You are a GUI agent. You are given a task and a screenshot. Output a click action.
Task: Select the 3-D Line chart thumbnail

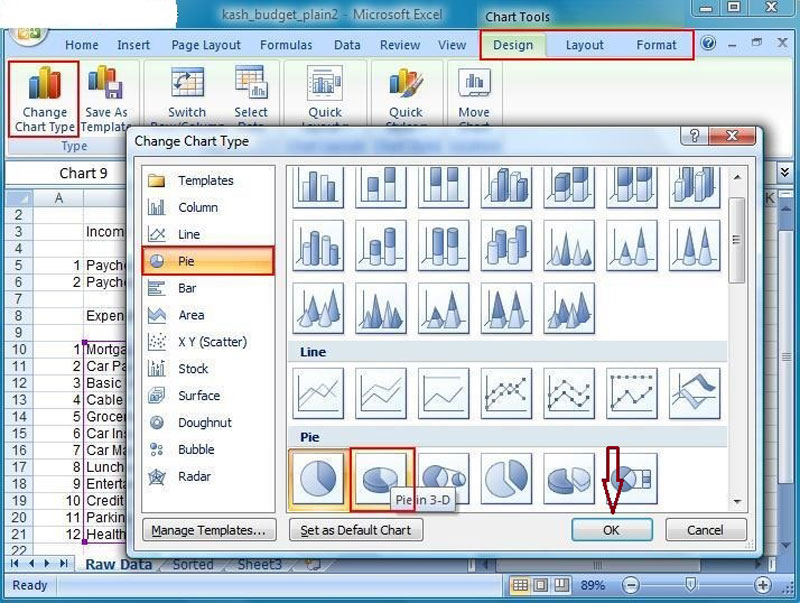(694, 393)
